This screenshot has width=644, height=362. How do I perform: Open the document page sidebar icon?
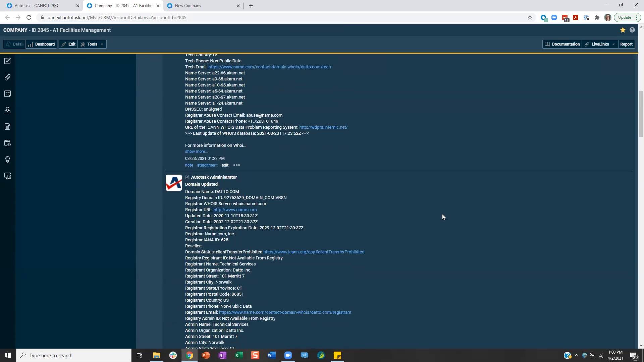point(7,127)
